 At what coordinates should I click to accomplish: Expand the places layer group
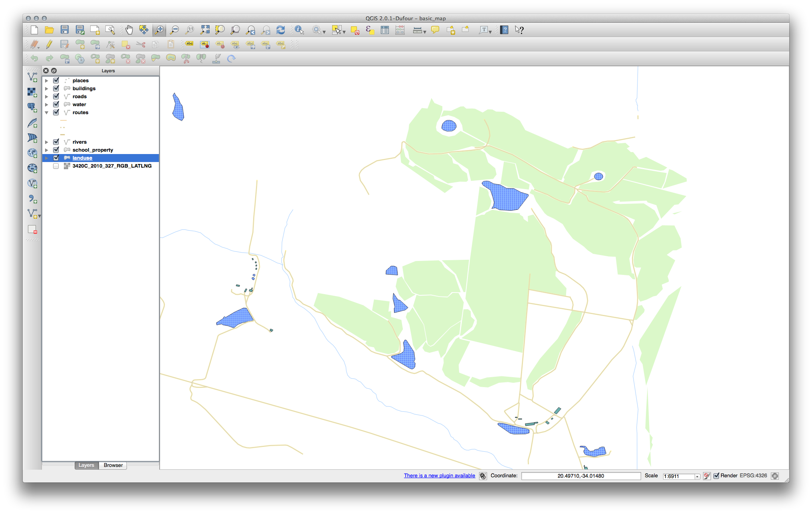[48, 80]
